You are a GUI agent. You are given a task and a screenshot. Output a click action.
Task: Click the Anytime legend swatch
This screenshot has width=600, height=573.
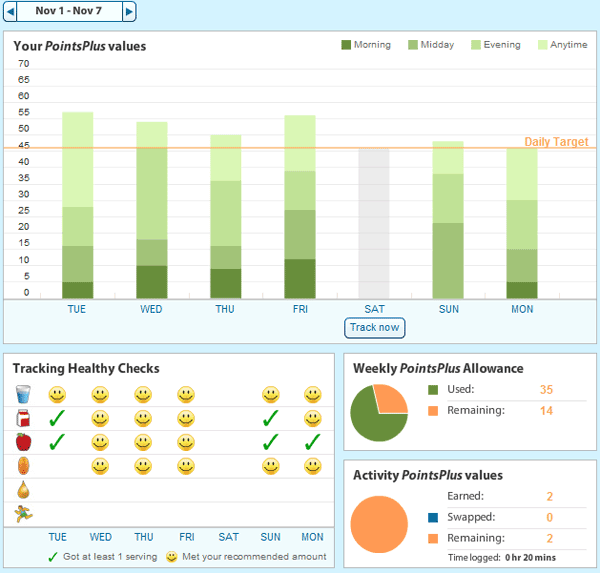click(x=543, y=45)
